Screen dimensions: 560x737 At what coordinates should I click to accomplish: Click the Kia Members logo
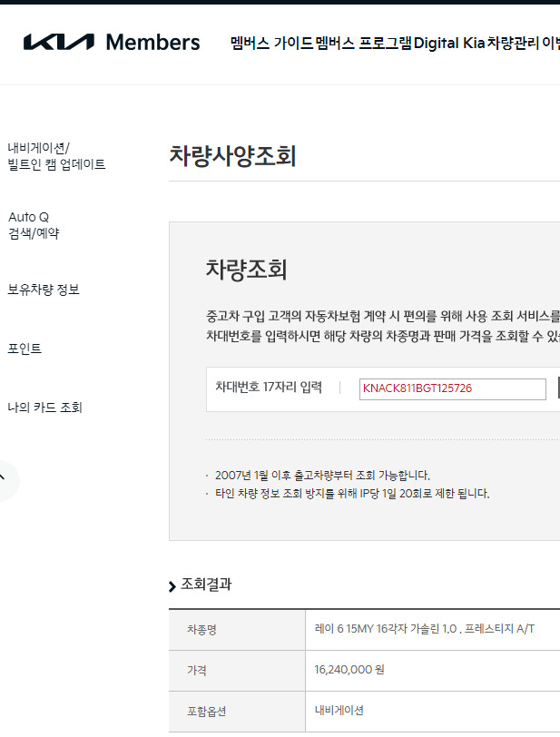tap(112, 43)
